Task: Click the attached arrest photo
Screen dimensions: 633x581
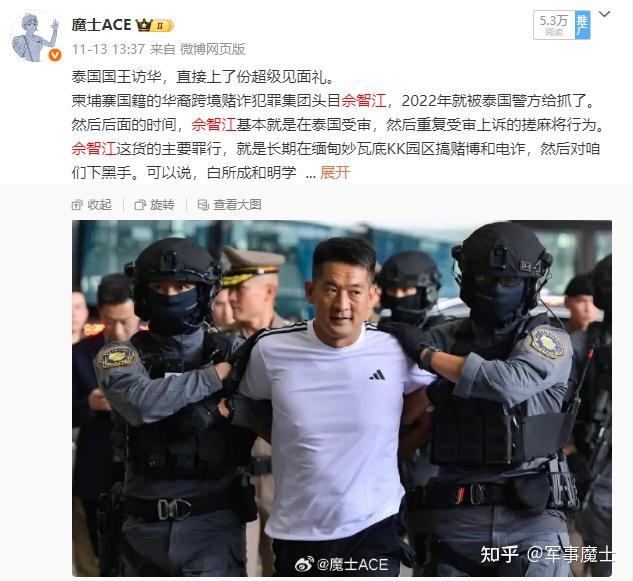Action: coord(342,398)
